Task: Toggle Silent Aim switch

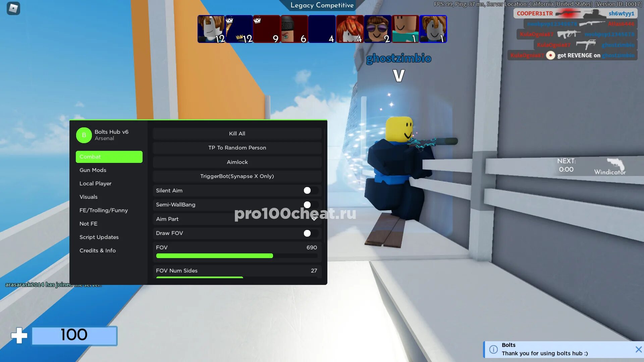Action: click(307, 190)
